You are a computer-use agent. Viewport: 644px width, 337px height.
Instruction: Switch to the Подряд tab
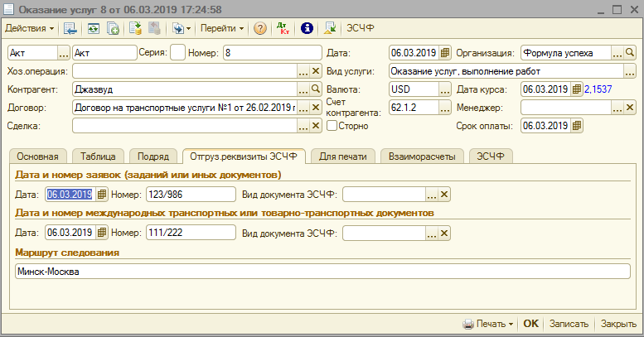tap(153, 156)
